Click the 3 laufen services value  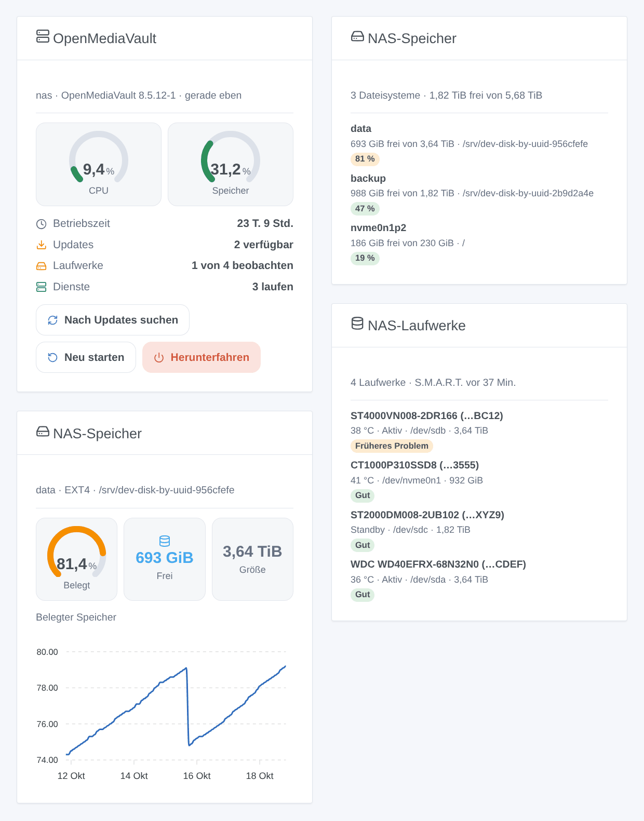pyautogui.click(x=273, y=287)
